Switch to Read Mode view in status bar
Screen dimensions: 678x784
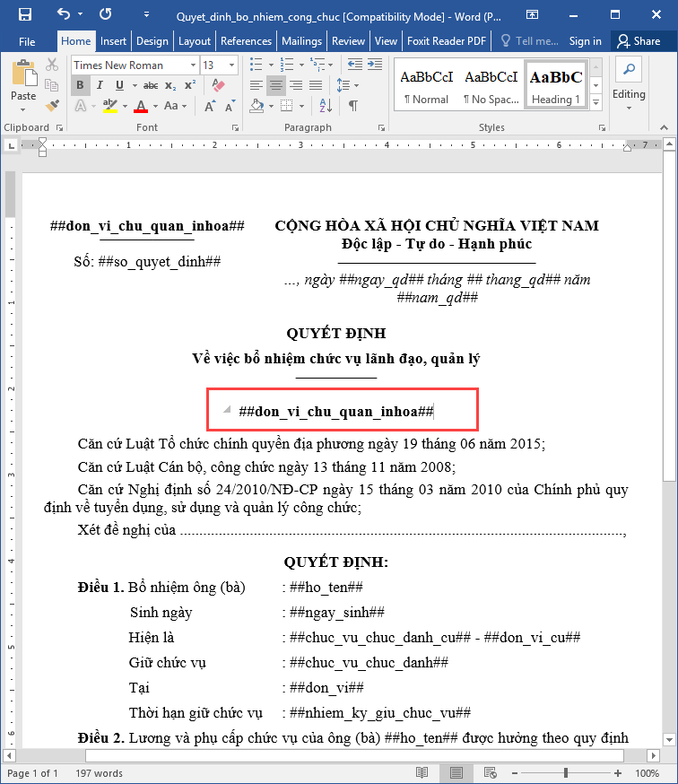pos(422,772)
